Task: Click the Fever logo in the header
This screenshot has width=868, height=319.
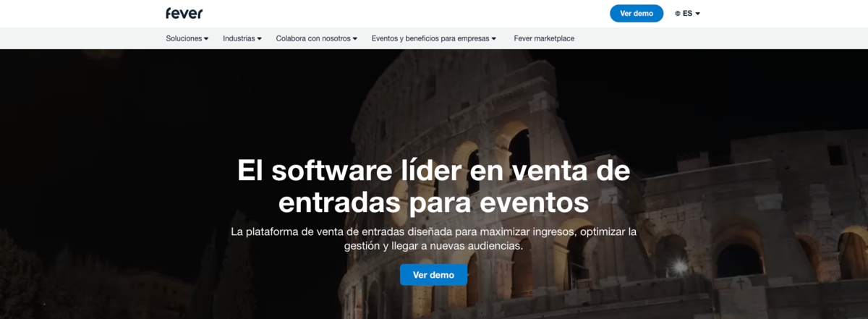Action: tap(184, 13)
